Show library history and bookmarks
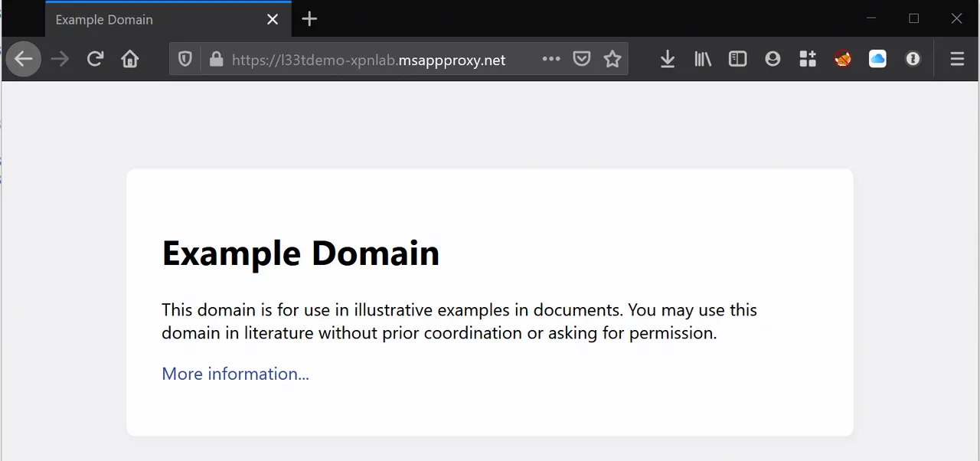980x461 pixels. [703, 59]
